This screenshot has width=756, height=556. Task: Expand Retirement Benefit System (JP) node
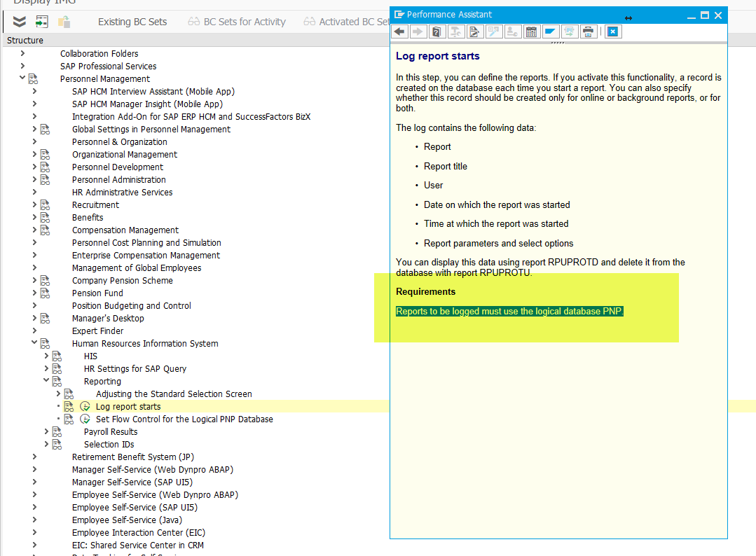(34, 457)
